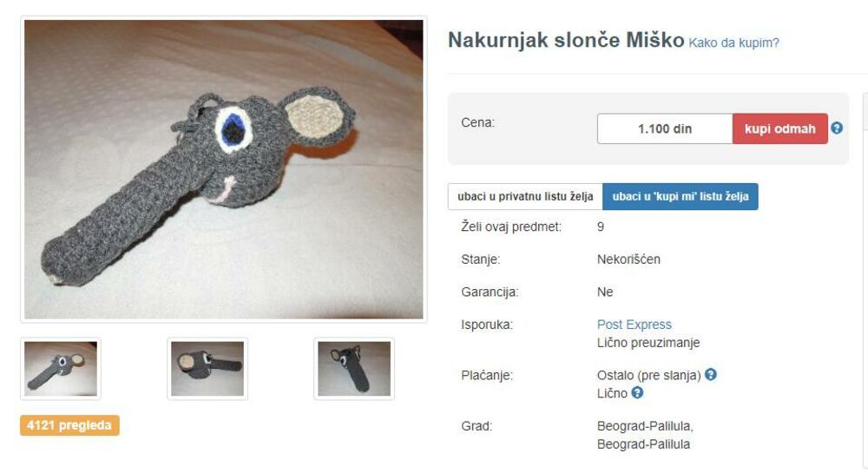
Task: Click the 4121 pregleda views badge
Action: pos(69,425)
